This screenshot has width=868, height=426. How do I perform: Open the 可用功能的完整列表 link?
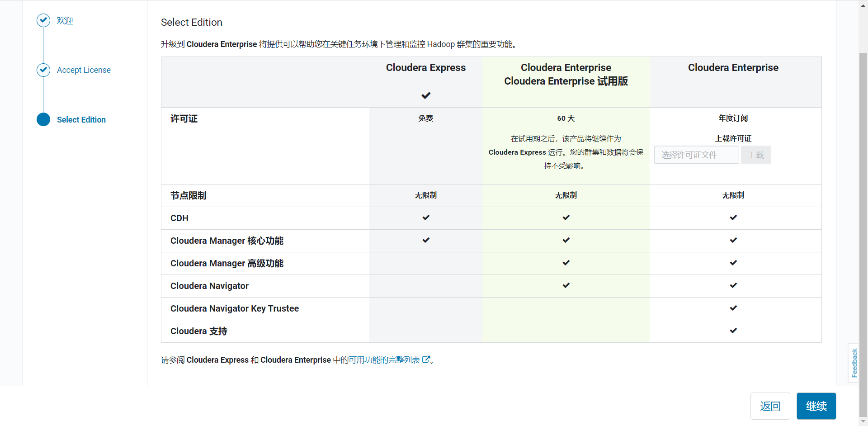coord(384,360)
